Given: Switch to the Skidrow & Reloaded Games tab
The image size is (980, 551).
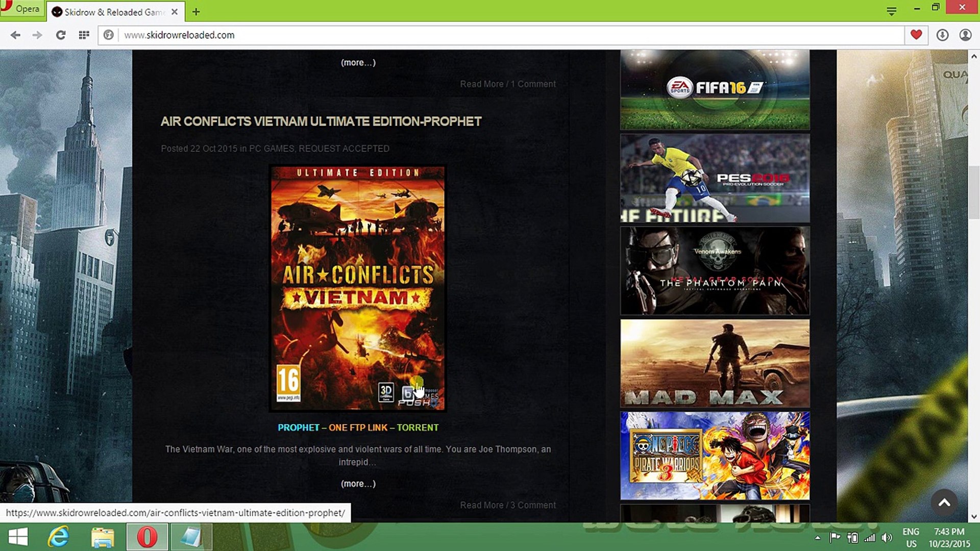Looking at the screenshot, I should tap(113, 12).
